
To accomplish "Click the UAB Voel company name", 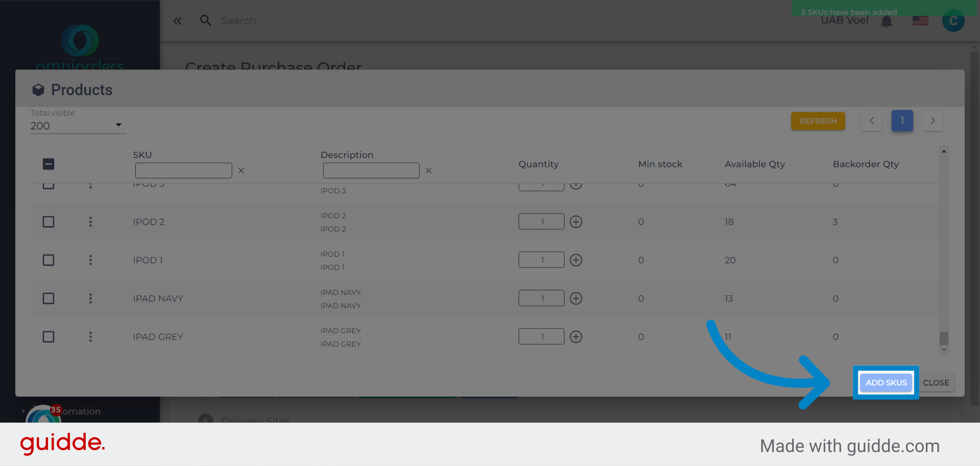I will pyautogui.click(x=844, y=20).
